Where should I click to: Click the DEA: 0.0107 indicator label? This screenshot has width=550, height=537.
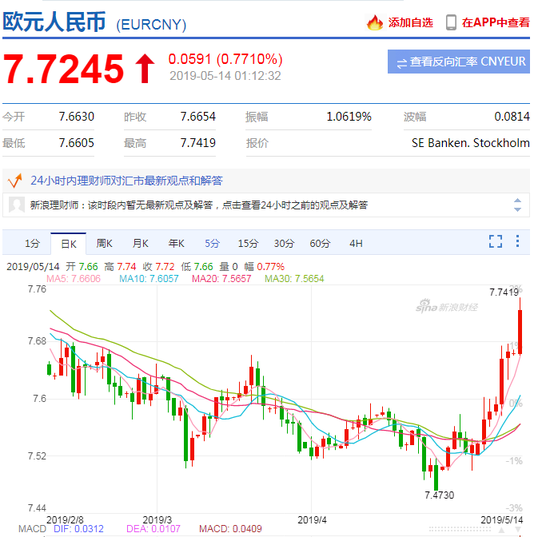(x=153, y=529)
